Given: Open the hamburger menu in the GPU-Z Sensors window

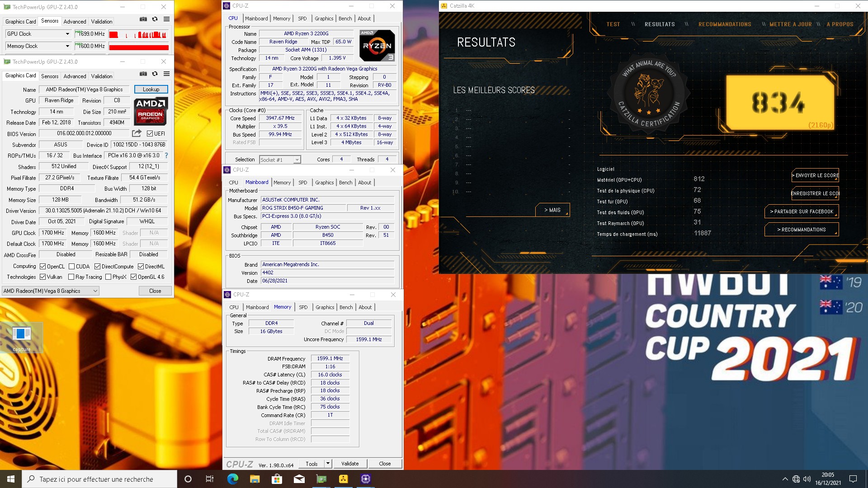Looking at the screenshot, I should 166,19.
